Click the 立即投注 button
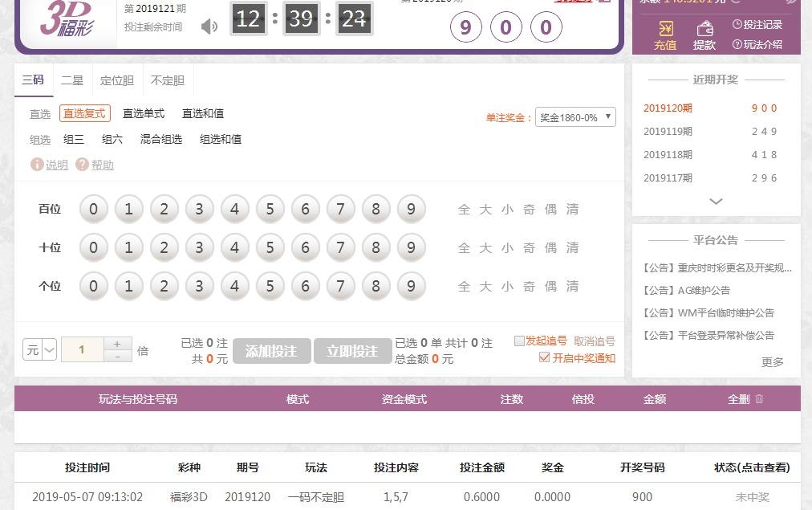Viewport: 812px width, 510px height. (352, 351)
